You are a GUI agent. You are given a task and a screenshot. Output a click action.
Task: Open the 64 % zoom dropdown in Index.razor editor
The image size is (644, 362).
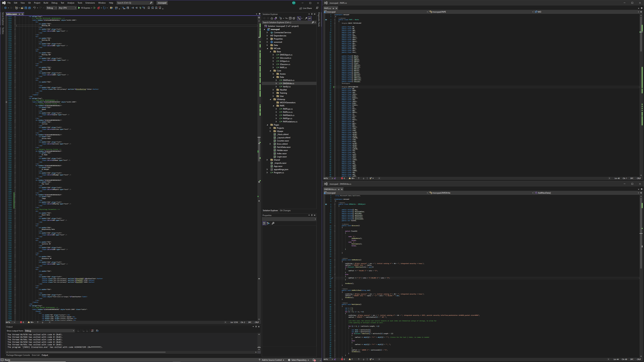(x=11, y=322)
